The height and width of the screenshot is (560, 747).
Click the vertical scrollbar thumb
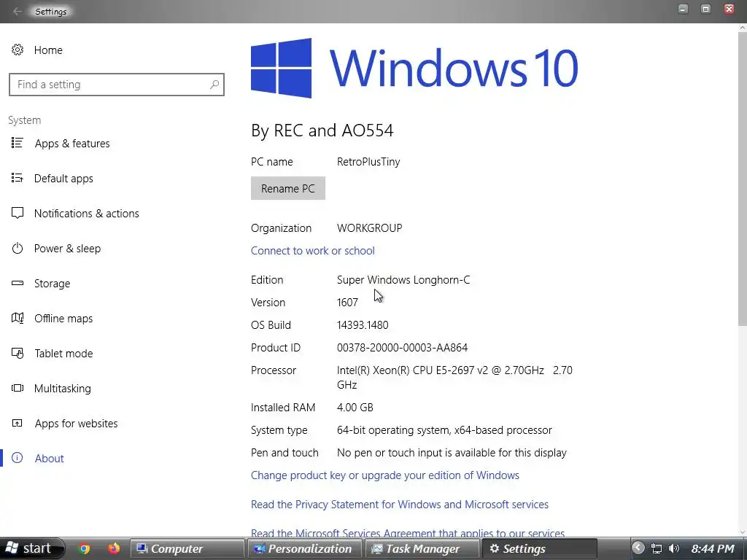coord(742,179)
